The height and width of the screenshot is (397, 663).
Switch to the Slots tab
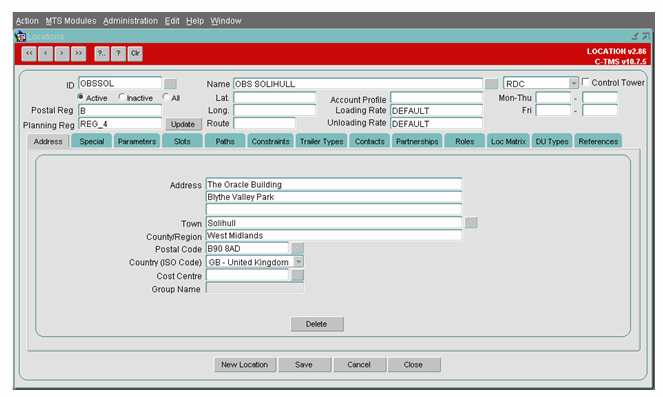pos(182,141)
